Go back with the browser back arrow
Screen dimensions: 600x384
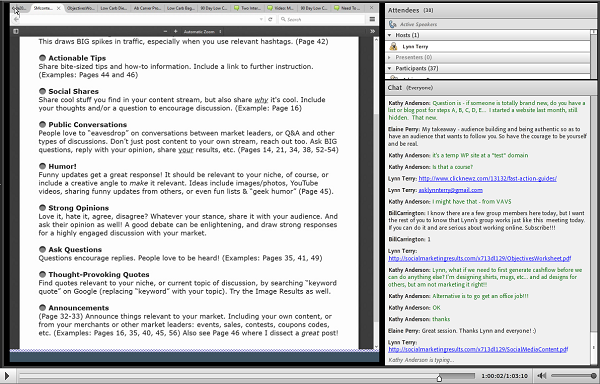tap(16, 19)
